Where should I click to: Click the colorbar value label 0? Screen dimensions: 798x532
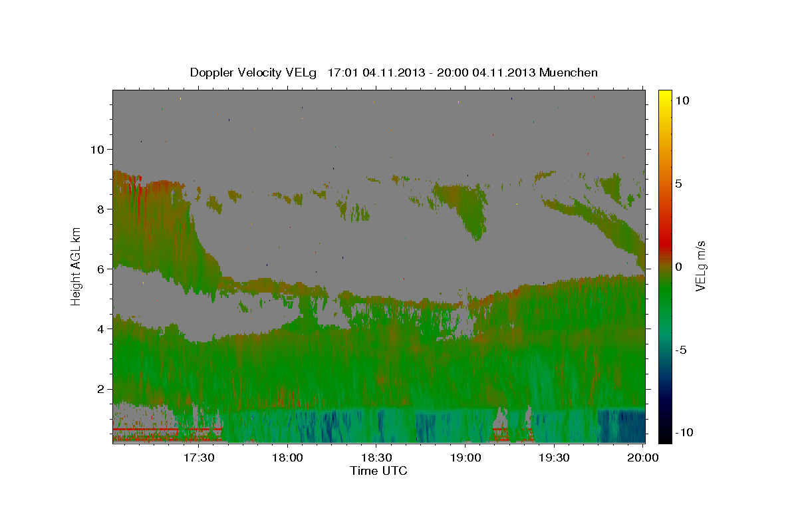coord(679,267)
